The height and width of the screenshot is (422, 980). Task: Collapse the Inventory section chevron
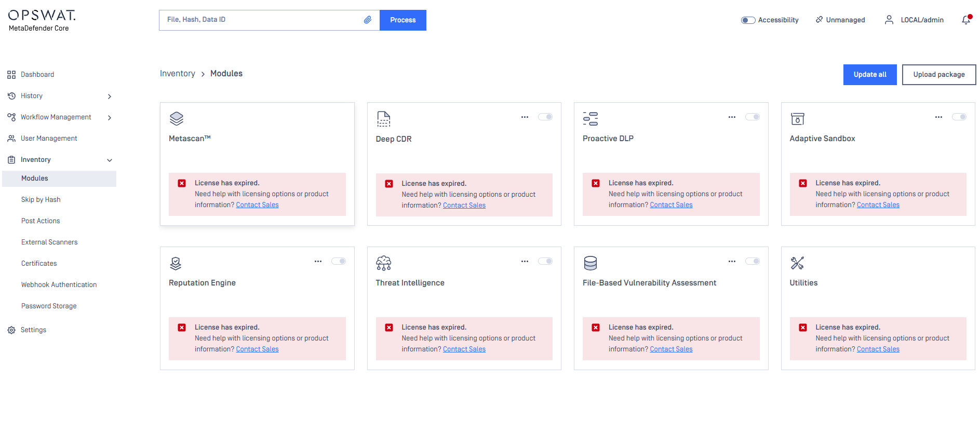[x=110, y=160]
